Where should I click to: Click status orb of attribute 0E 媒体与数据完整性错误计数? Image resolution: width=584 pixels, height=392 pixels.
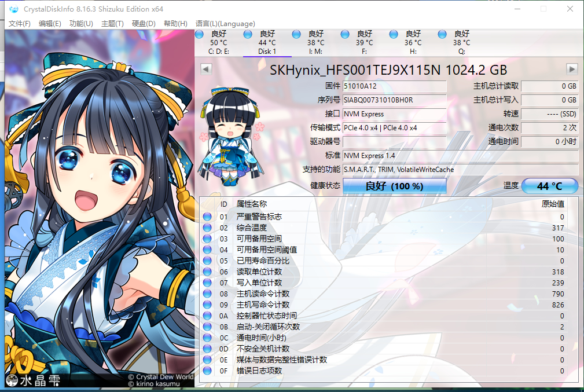207,360
